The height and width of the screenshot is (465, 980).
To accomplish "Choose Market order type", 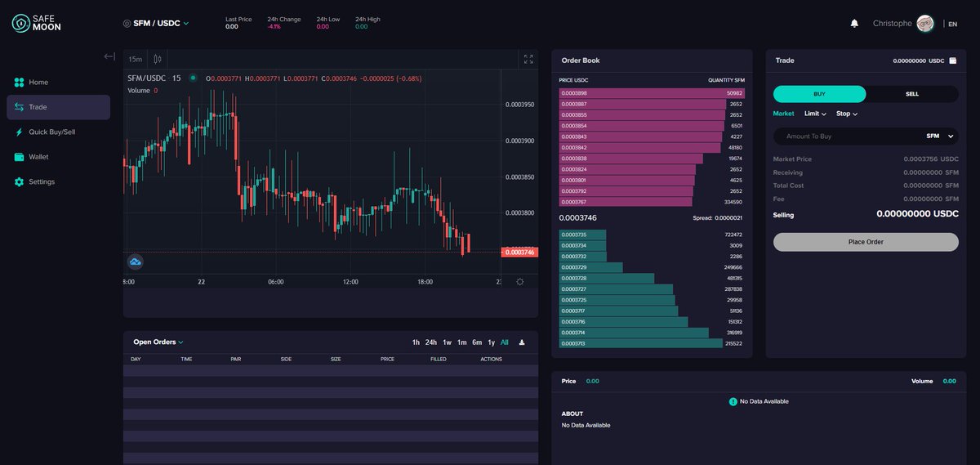I will 783,114.
